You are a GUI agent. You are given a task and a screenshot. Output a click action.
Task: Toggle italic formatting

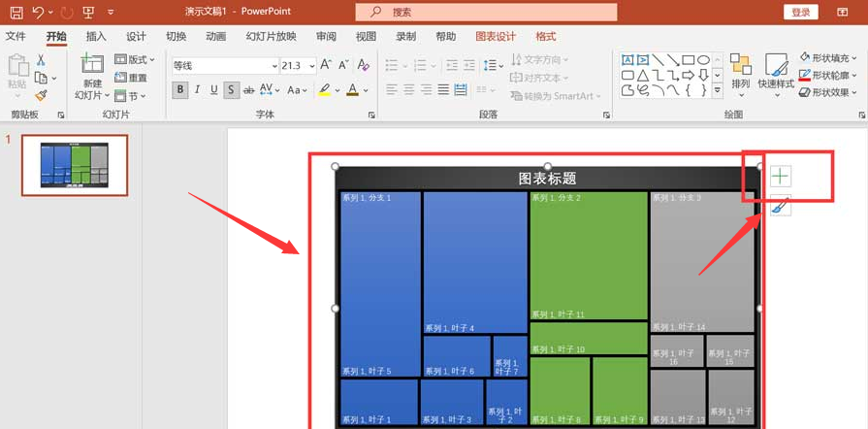pos(197,90)
